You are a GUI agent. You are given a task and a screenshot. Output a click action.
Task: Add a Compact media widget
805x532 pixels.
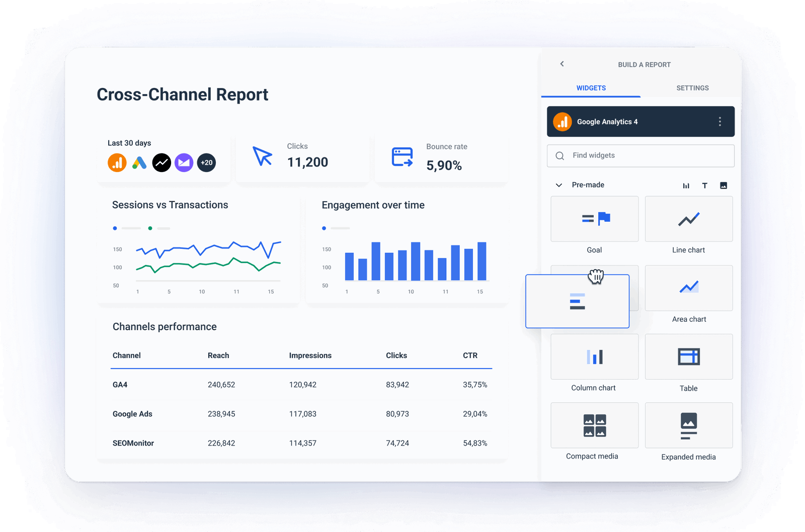point(594,425)
